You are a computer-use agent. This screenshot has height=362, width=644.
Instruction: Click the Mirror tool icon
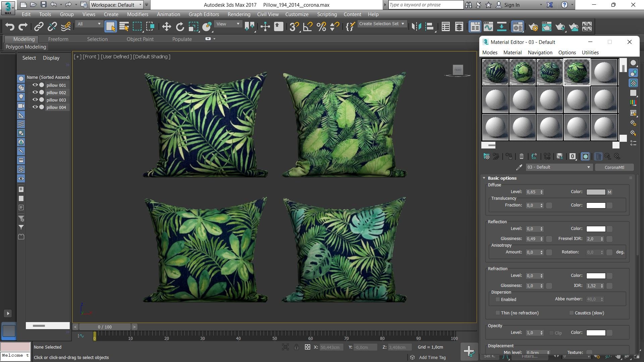click(x=416, y=27)
